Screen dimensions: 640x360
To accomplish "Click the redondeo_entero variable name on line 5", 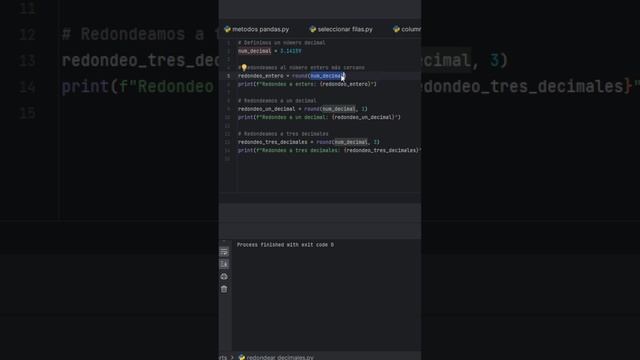I will click(x=260, y=76).
